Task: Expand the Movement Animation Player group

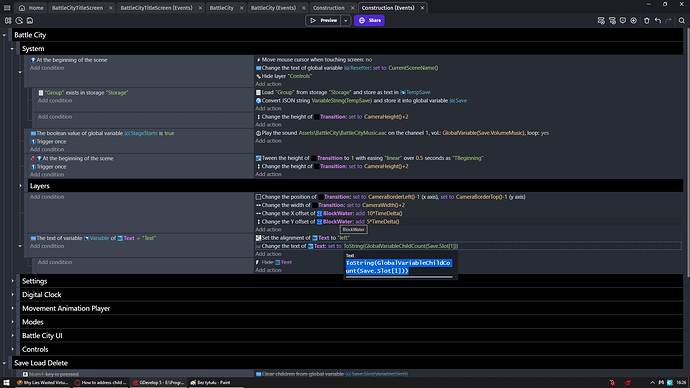Action: (x=12, y=308)
